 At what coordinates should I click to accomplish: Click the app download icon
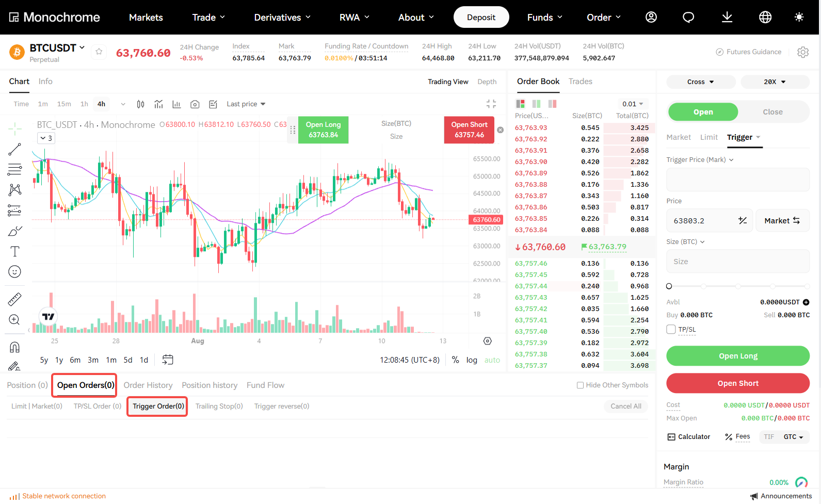click(x=727, y=17)
